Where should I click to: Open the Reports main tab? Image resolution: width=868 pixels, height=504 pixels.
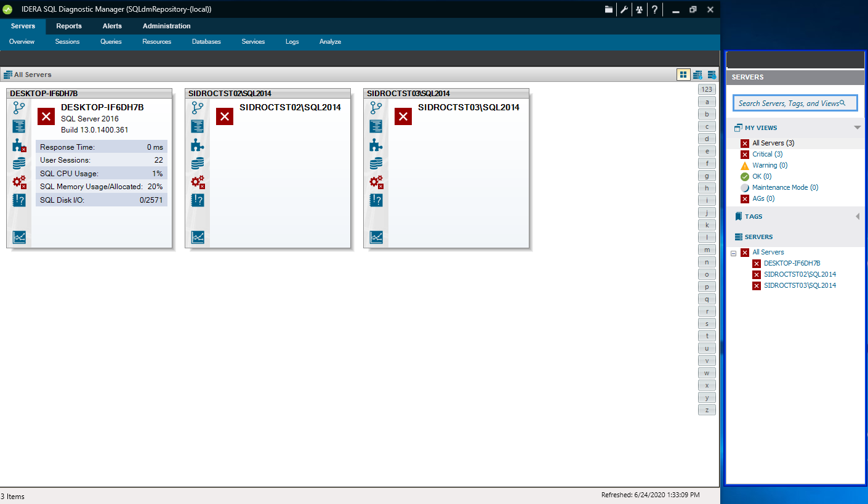[69, 26]
